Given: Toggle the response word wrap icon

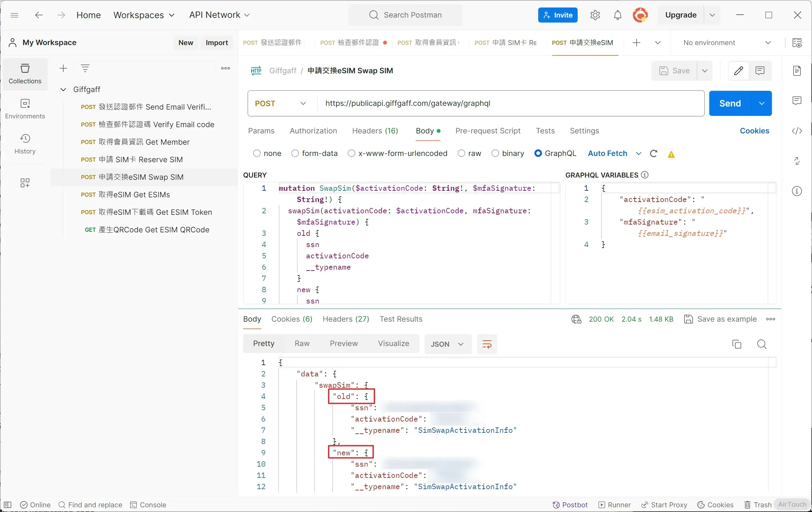Looking at the screenshot, I should [487, 344].
